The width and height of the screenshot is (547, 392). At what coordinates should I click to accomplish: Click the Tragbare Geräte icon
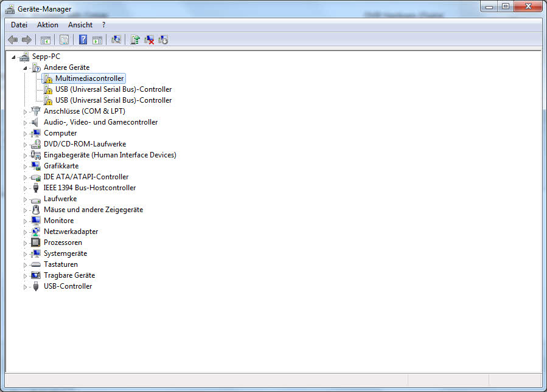click(x=35, y=275)
